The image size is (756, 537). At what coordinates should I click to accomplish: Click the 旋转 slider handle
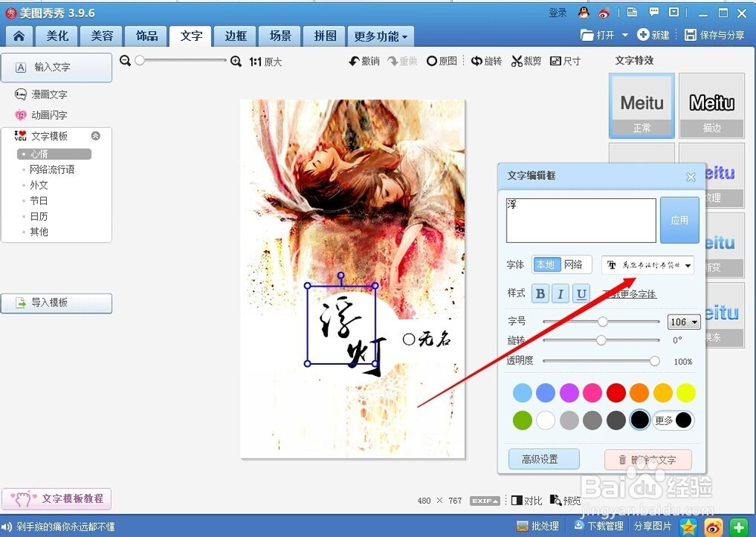[601, 340]
